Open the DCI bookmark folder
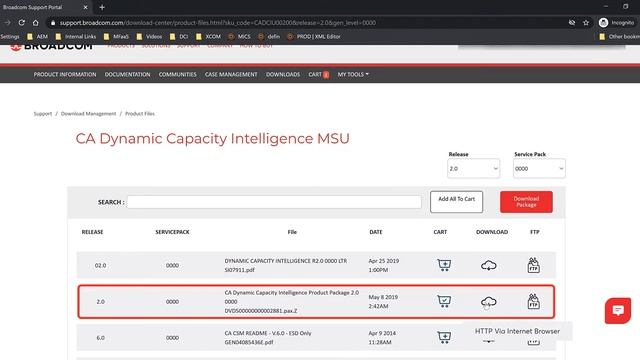Image resolution: width=640 pixels, height=360 pixels. click(x=179, y=36)
